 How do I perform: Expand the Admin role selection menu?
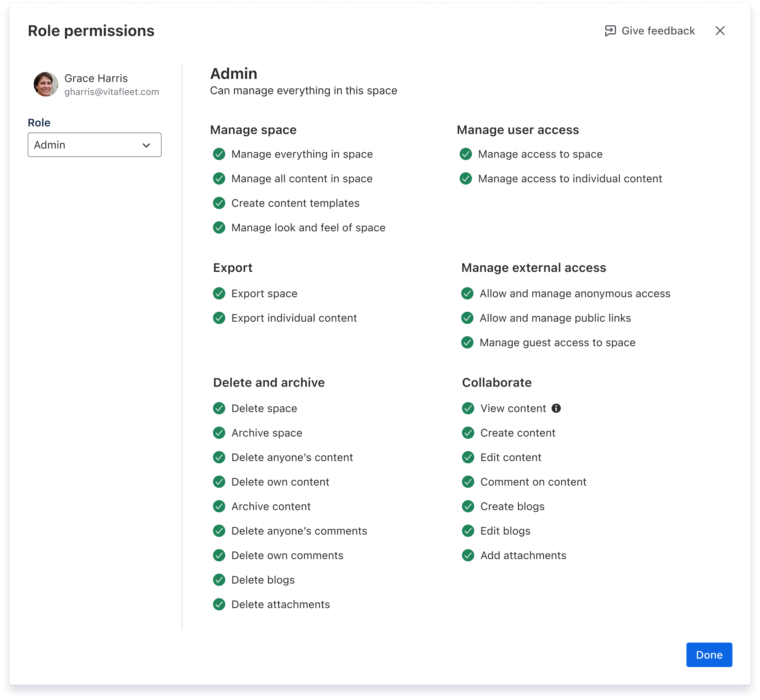pyautogui.click(x=94, y=145)
